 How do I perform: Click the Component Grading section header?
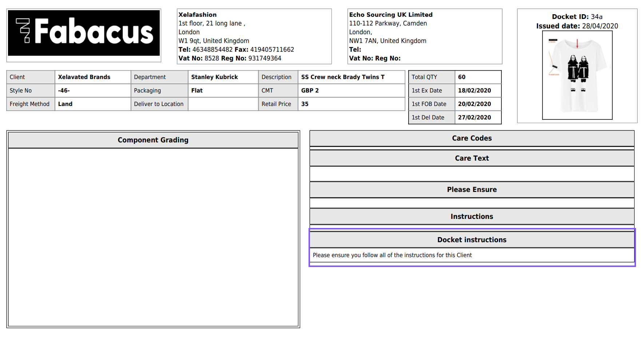[153, 140]
